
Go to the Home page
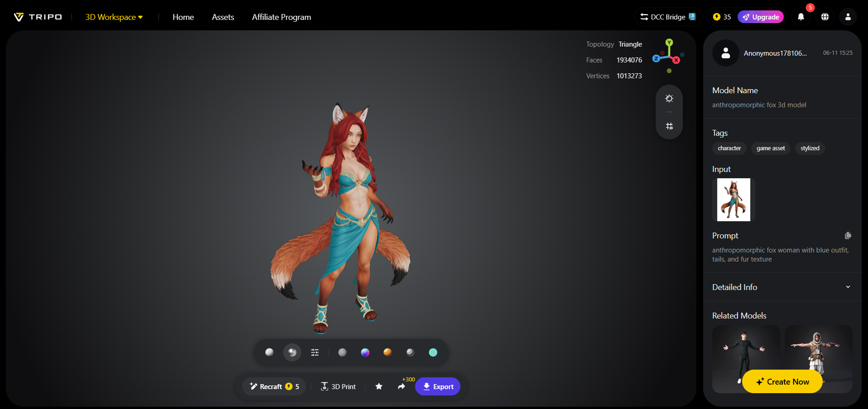[183, 17]
